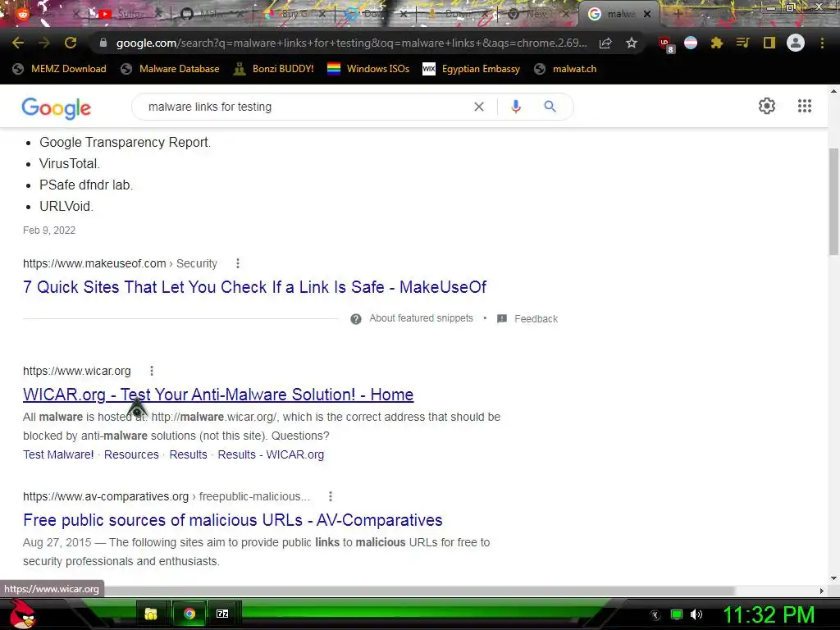
Task: Open the Bonzi BUDDY! bookmark
Action: (274, 69)
